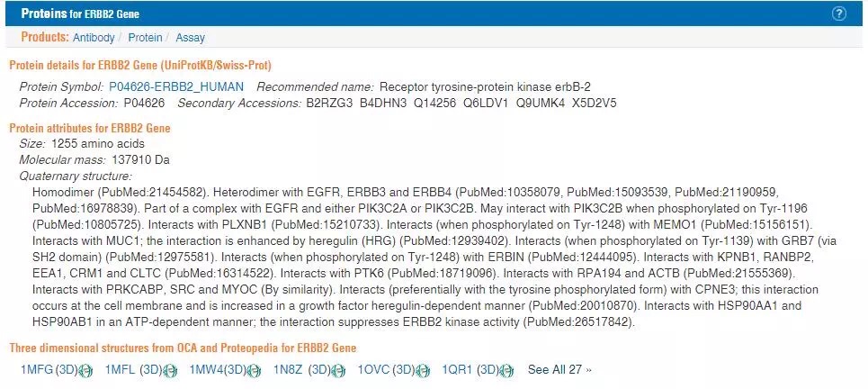The height and width of the screenshot is (389, 868).
Task: Open the Proteopedia icon beside 1QR1
Action: (506, 370)
